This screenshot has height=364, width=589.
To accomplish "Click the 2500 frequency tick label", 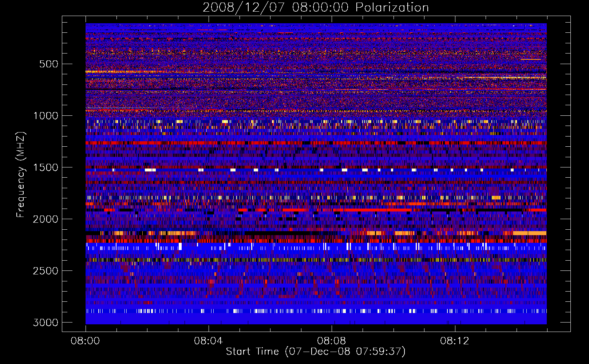I will [x=46, y=271].
